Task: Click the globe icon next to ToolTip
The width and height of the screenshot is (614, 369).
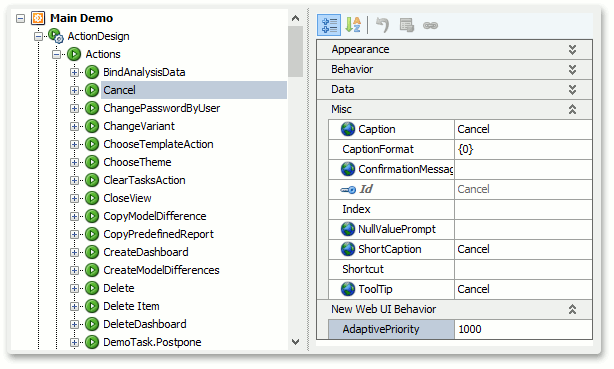Action: 348,289
